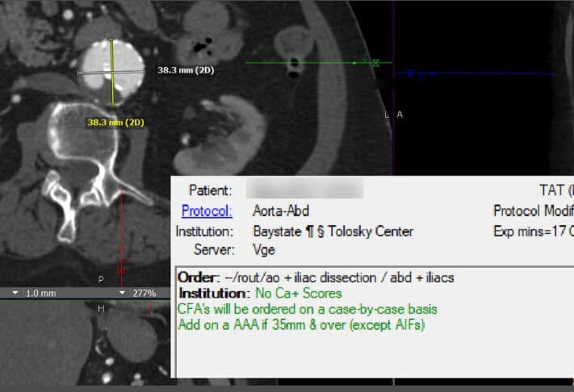Click the TAT label at top right of panel
The image size is (574, 392).
point(556,190)
